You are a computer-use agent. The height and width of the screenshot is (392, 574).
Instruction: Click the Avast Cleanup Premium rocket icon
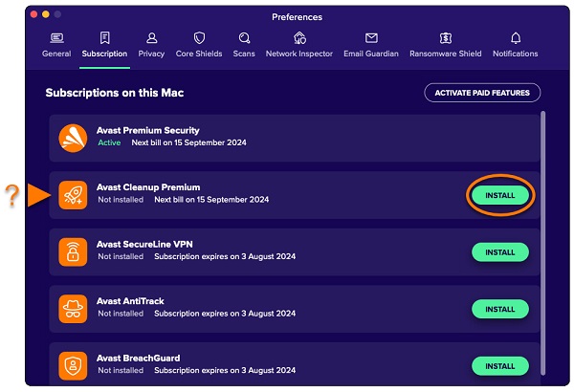(74, 195)
